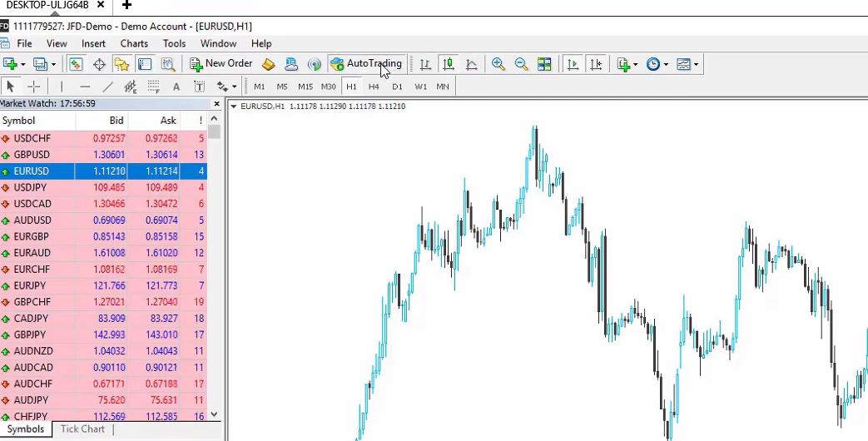Tile chart windows with the grid icon

(544, 64)
